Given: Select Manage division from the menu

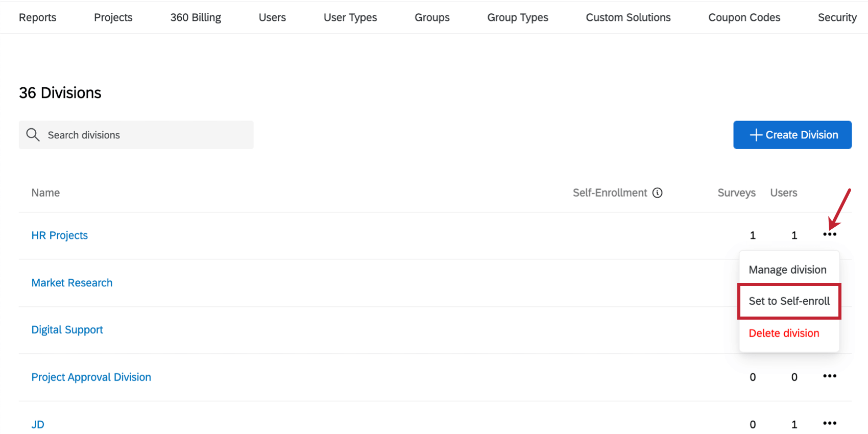Looking at the screenshot, I should [x=787, y=270].
